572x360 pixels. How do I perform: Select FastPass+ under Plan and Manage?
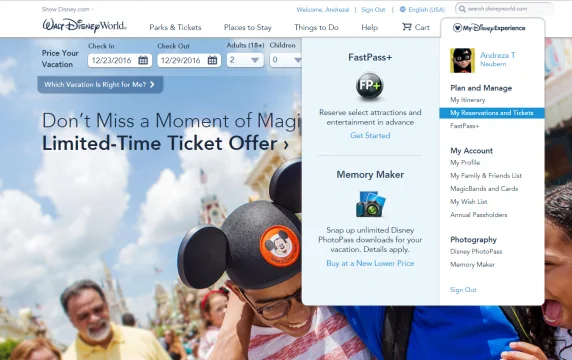click(464, 126)
